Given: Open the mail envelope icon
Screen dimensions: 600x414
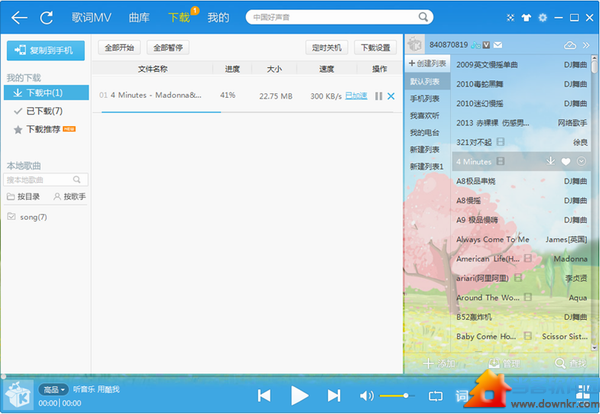Looking at the screenshot, I should (x=498, y=45).
